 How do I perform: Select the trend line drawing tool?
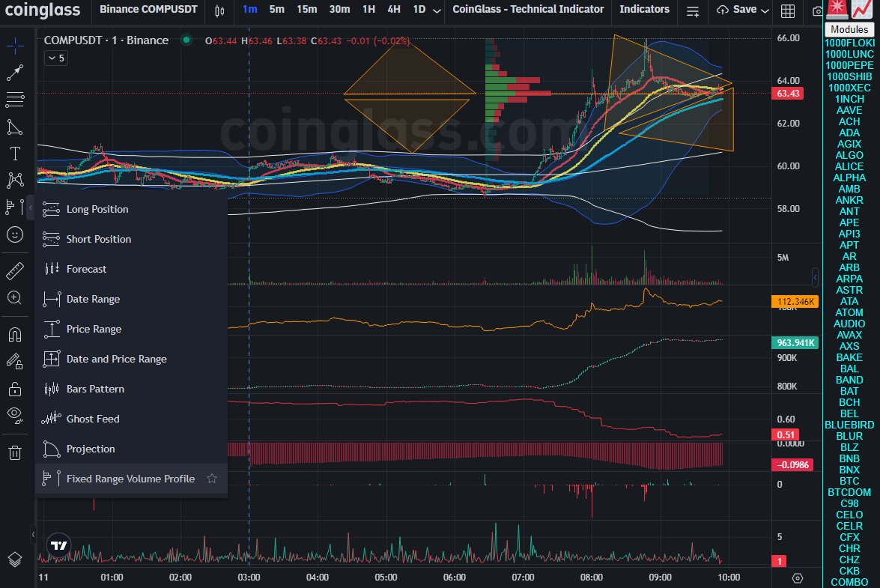click(x=15, y=73)
